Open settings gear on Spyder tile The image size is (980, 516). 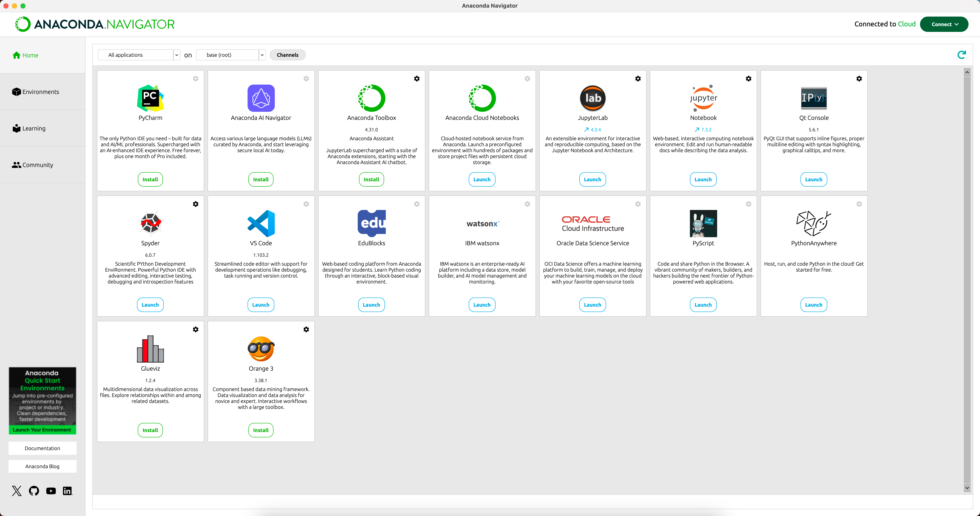195,204
